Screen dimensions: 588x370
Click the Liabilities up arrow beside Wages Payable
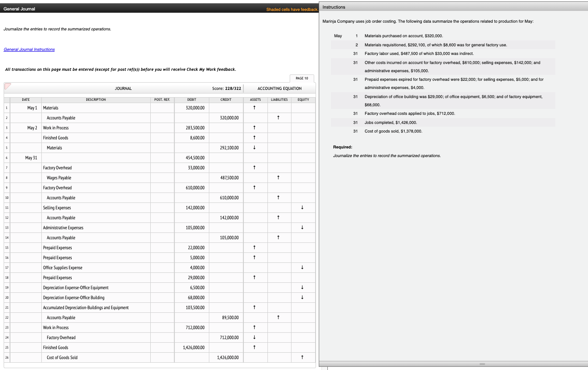(x=279, y=178)
